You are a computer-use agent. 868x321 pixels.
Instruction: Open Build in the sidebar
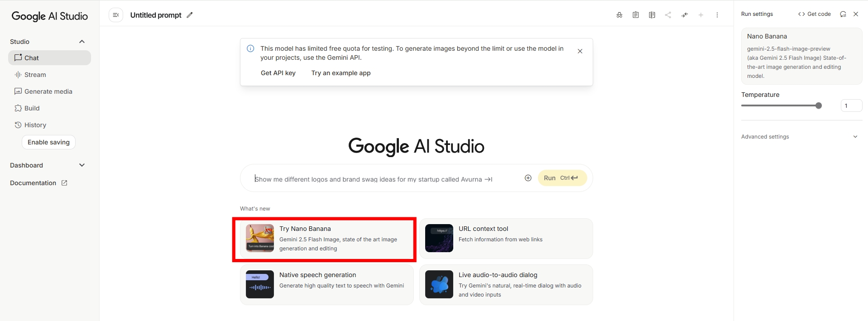point(49,108)
